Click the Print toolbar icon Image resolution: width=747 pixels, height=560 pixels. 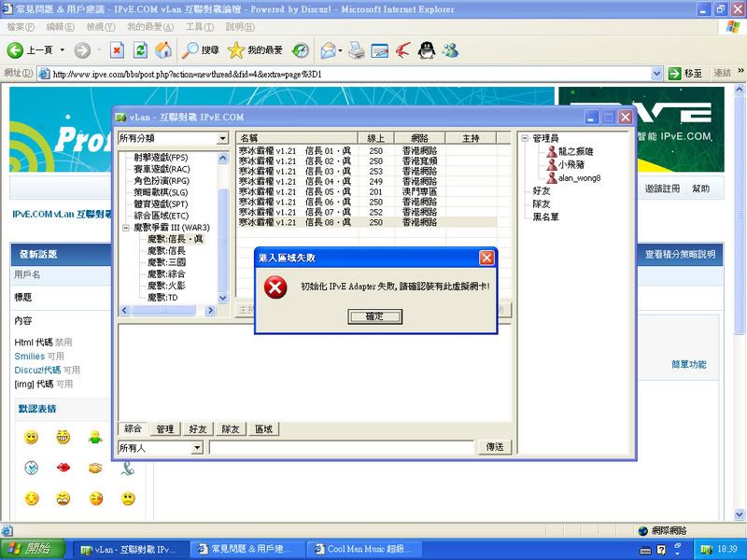[356, 49]
